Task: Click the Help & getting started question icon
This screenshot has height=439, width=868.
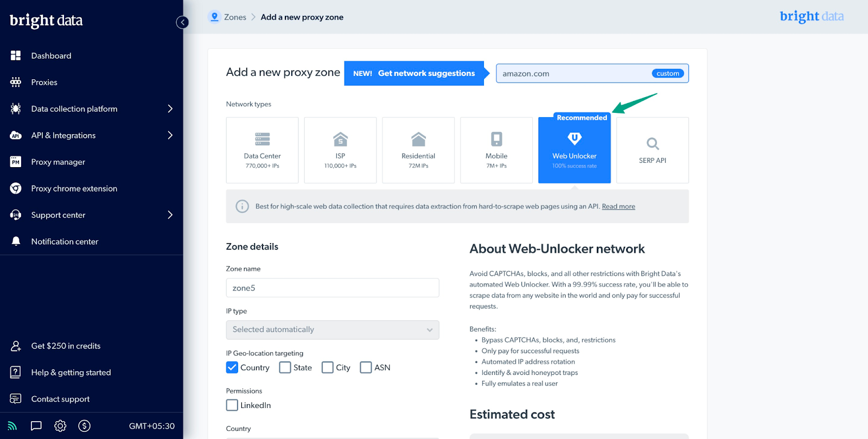Action: point(16,372)
